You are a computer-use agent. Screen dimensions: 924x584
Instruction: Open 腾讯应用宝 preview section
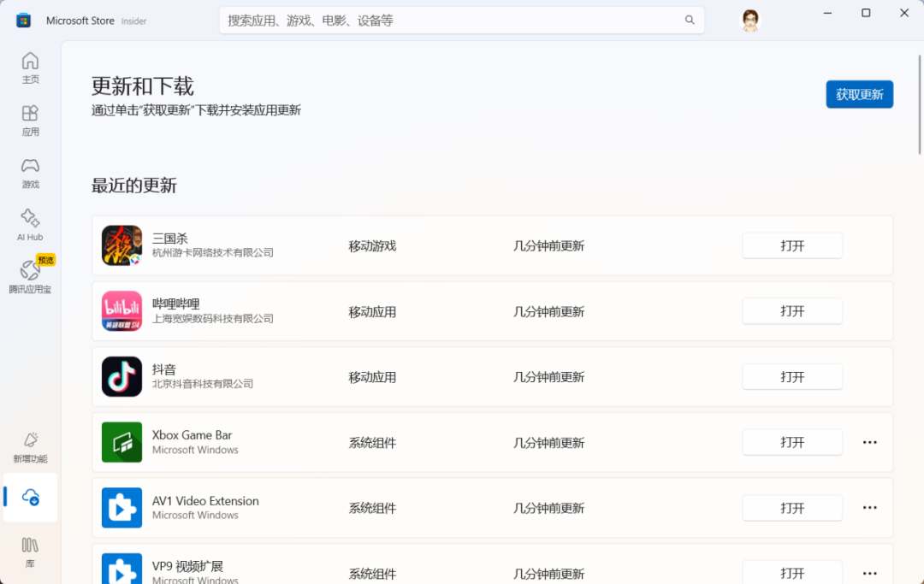pos(30,277)
